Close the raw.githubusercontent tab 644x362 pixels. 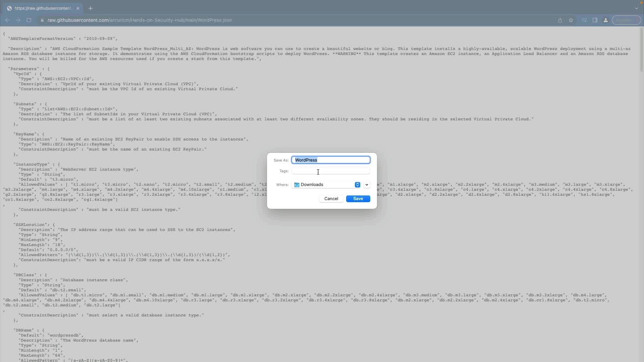coord(78,8)
